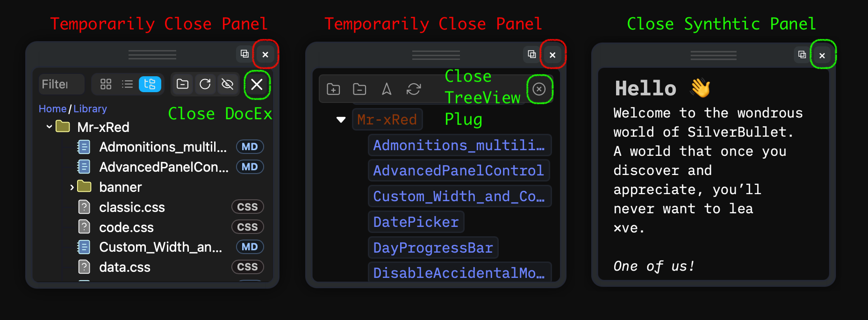This screenshot has height=320, width=868.
Task: Expand the banner folder
Action: click(x=71, y=187)
